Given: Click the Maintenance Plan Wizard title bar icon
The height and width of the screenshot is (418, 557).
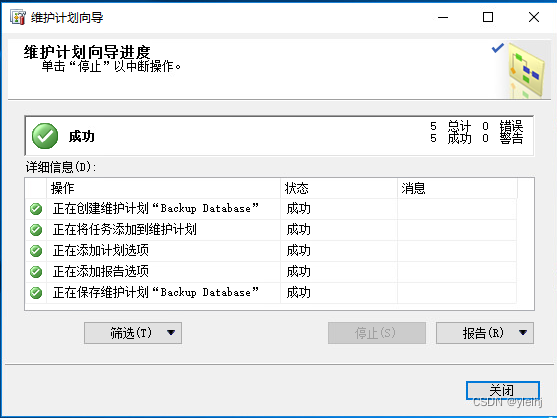Looking at the screenshot, I should (18, 17).
